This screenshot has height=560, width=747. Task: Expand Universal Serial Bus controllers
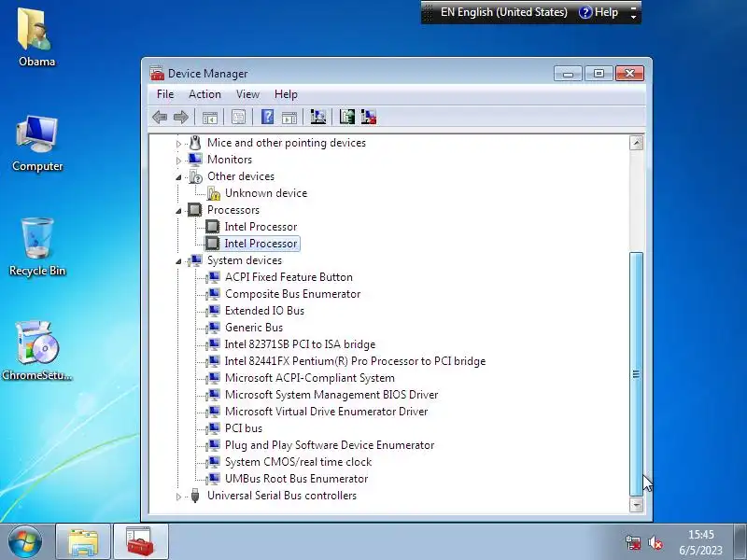point(178,497)
